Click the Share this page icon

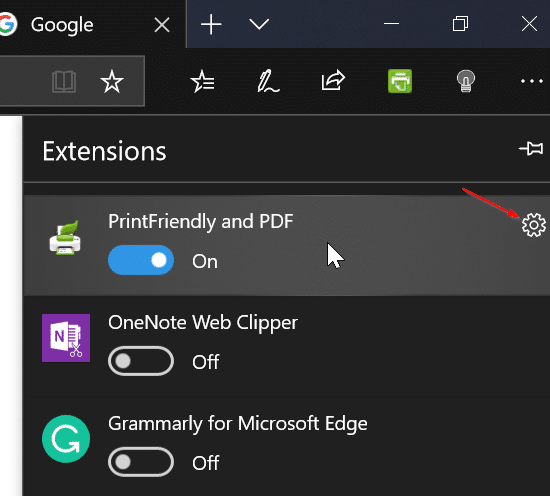coord(333,81)
